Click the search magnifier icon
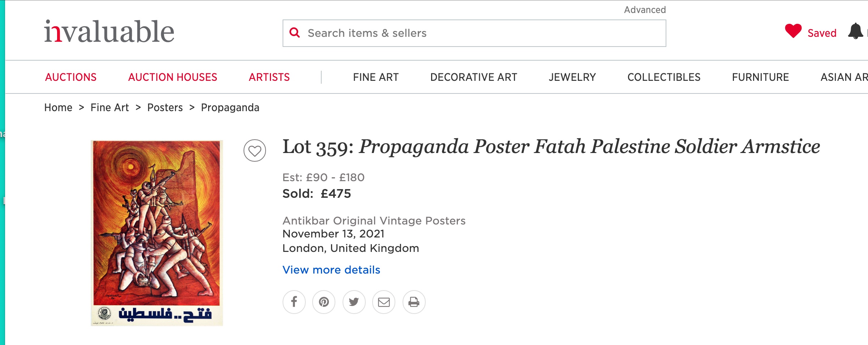The width and height of the screenshot is (868, 345). click(x=295, y=33)
